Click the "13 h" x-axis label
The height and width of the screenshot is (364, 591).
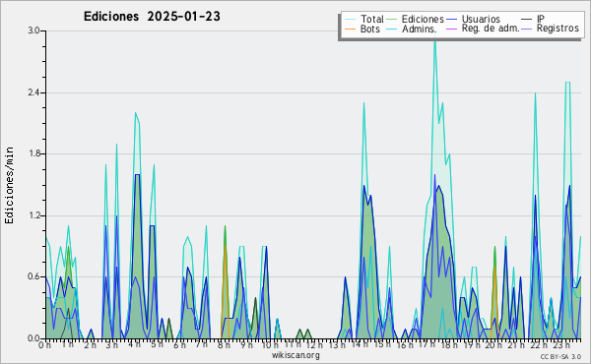[x=337, y=344]
